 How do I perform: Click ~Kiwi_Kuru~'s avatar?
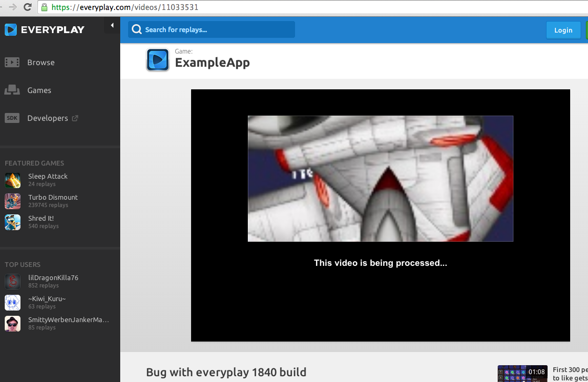pos(13,303)
